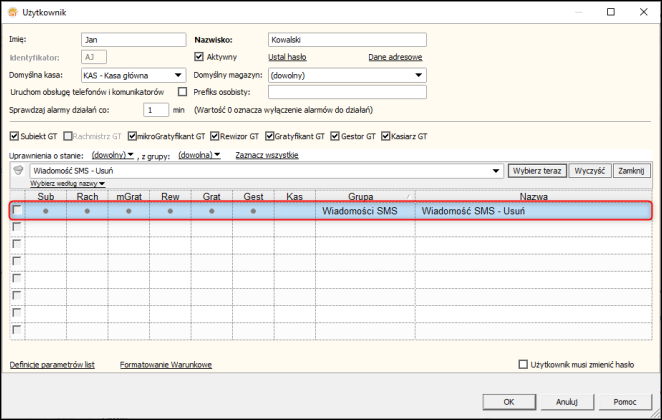662x420 pixels.
Task: Click the app icon in the Użytkownik title bar
Action: [x=13, y=12]
